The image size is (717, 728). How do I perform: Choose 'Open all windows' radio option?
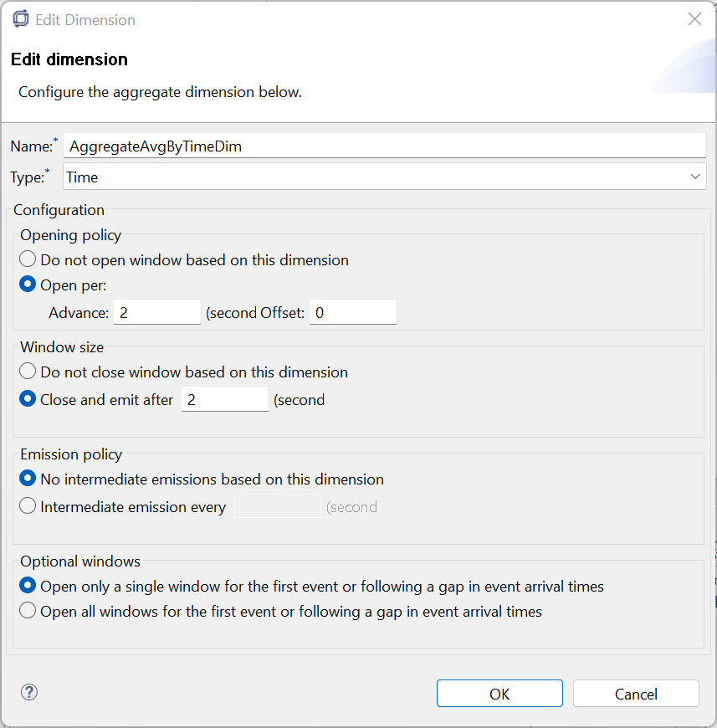click(x=28, y=612)
